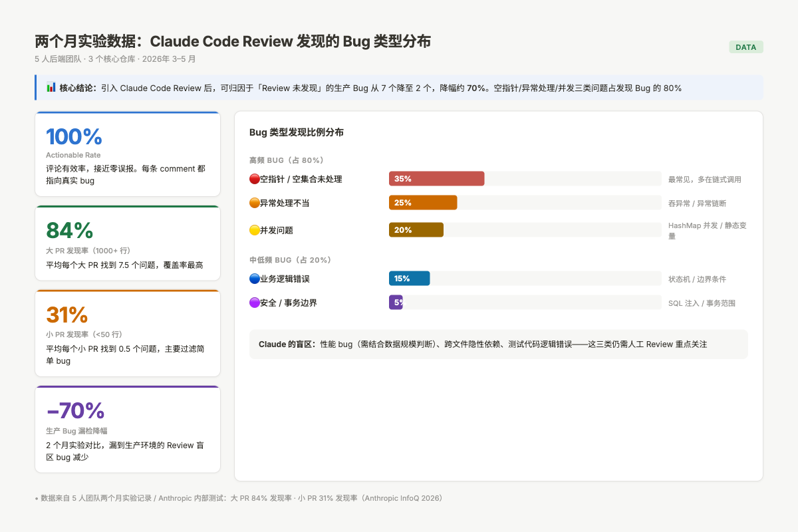Click the 业务逻辑错误 row label
Screen dimensions: 798x532
tap(285, 279)
